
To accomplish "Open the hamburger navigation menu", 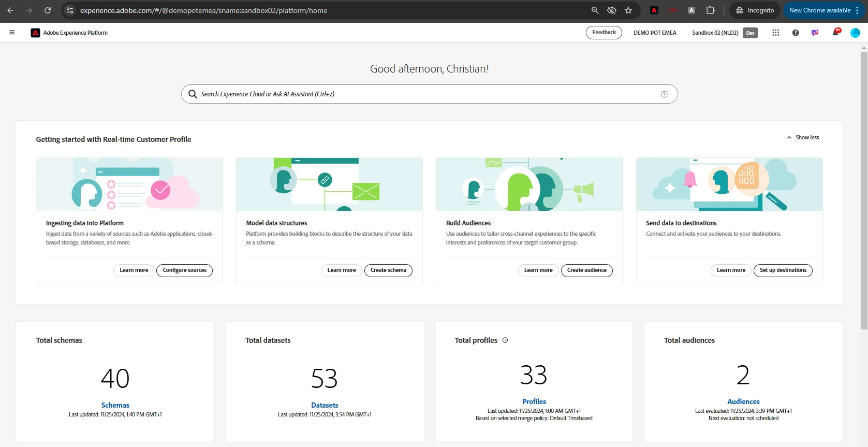I will (12, 33).
